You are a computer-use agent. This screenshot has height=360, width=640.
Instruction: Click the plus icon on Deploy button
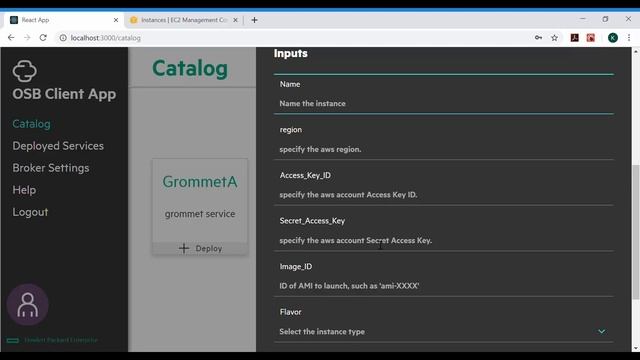click(x=184, y=248)
